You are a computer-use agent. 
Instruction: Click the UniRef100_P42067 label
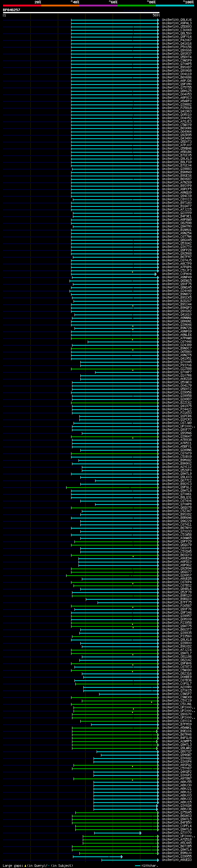pos(177,40)
